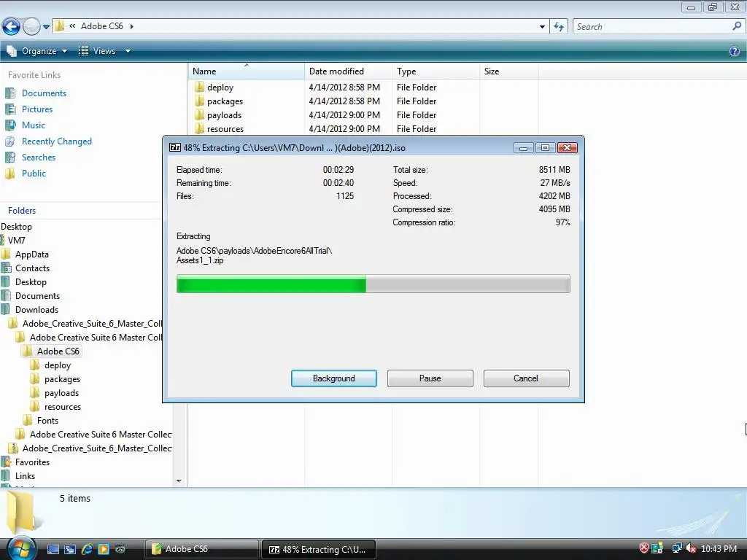
Task: Sort by Date modified column header
Action: coord(348,71)
